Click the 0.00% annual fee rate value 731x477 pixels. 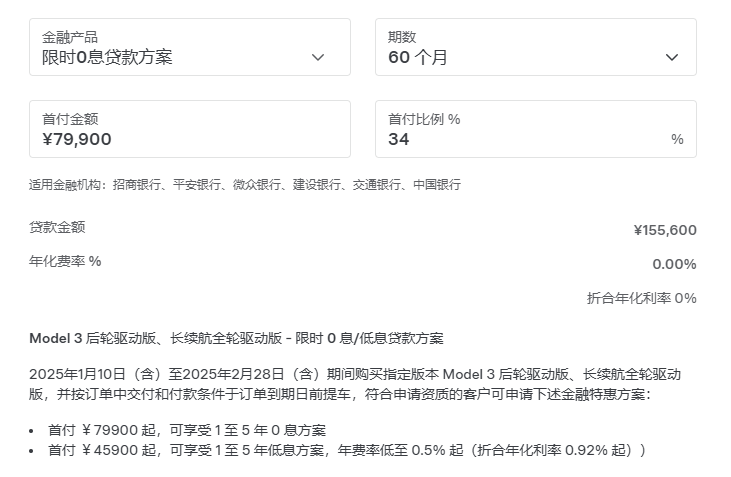click(x=674, y=264)
